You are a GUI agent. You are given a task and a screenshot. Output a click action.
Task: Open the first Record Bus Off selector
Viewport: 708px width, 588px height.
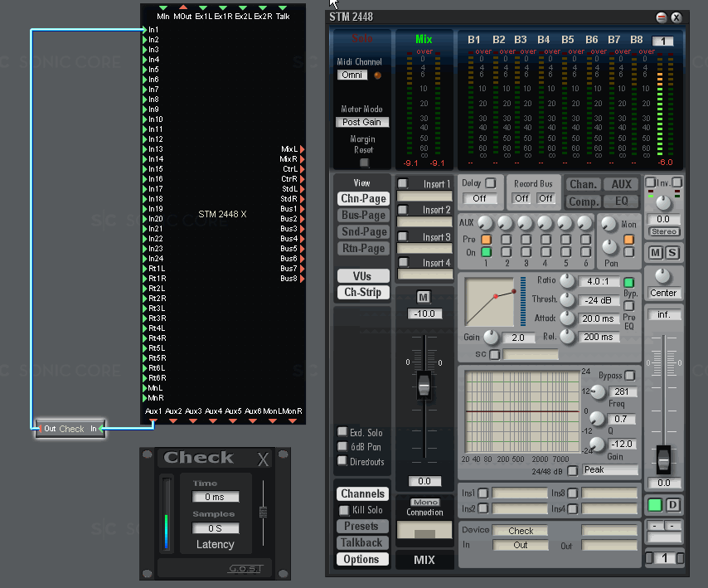click(521, 198)
